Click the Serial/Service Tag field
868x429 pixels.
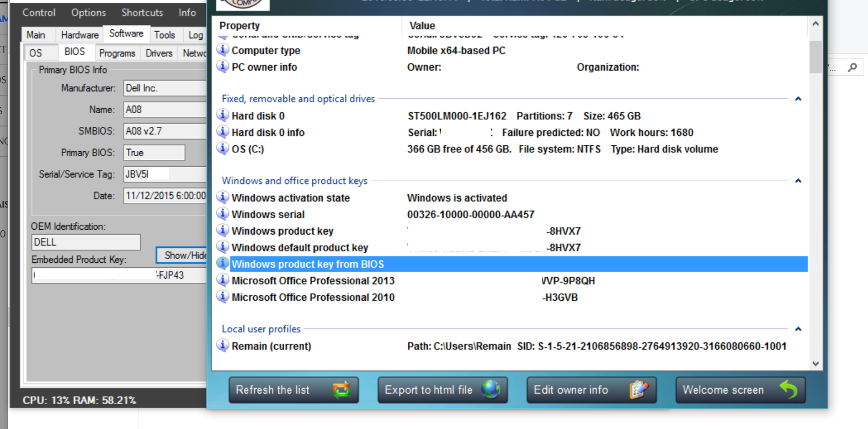pyautogui.click(x=165, y=174)
